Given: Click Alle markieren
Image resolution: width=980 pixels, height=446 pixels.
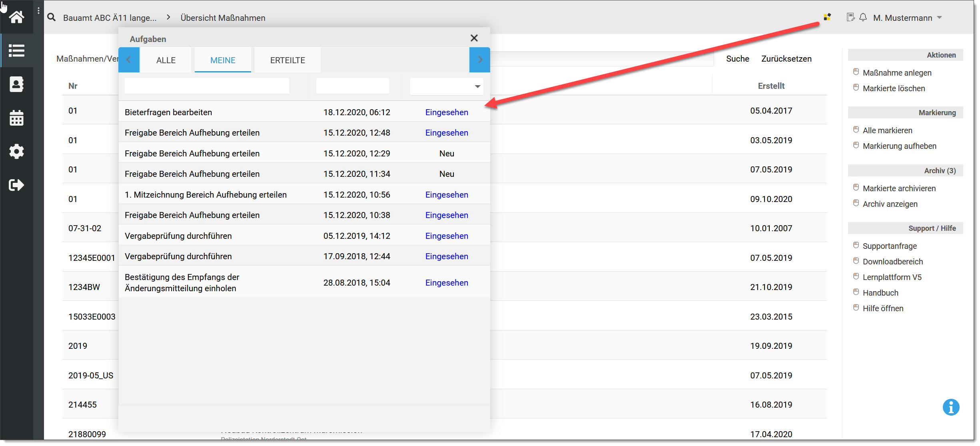Looking at the screenshot, I should [887, 130].
